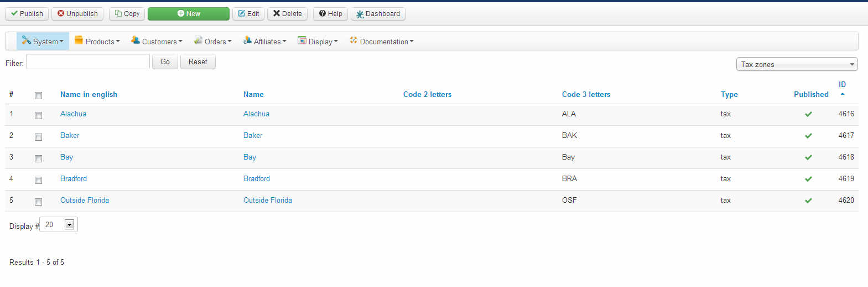This screenshot has width=868, height=287.
Task: Open the Display menu
Action: [318, 41]
